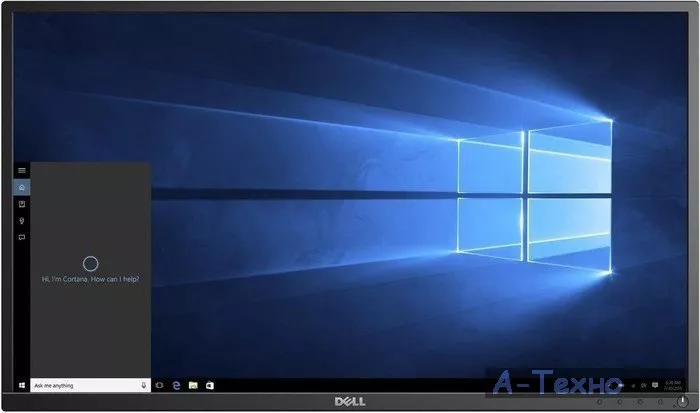Select the Cortana Home icon
This screenshot has width=700, height=413.
click(x=22, y=187)
